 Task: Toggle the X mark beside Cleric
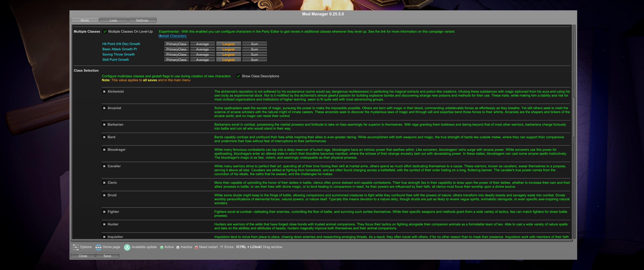[104, 183]
